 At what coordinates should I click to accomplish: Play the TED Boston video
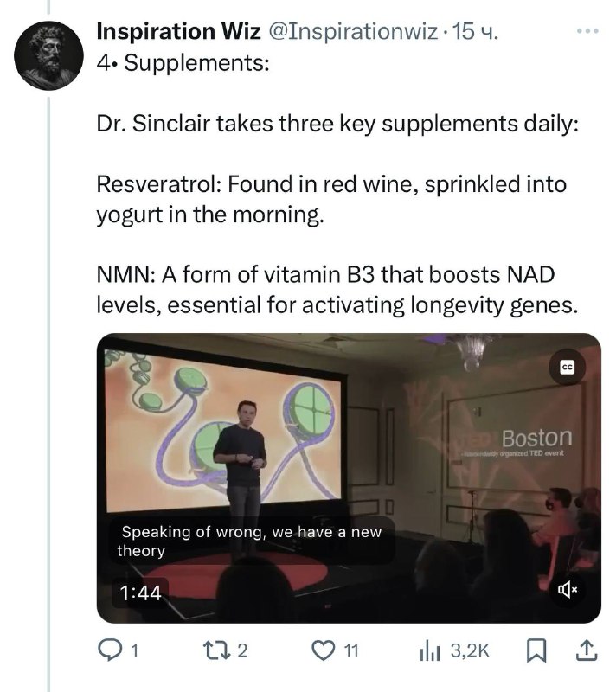coord(349,478)
